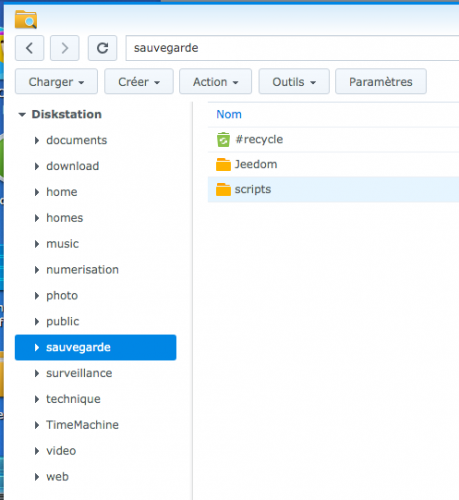This screenshot has height=500, width=459.
Task: Select the Jeedom folder icon
Action: (x=223, y=164)
